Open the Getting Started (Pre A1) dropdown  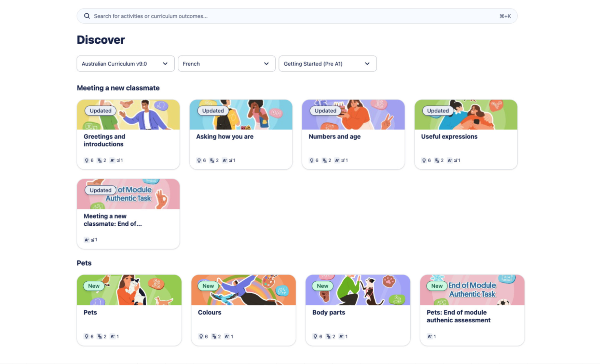(x=328, y=64)
